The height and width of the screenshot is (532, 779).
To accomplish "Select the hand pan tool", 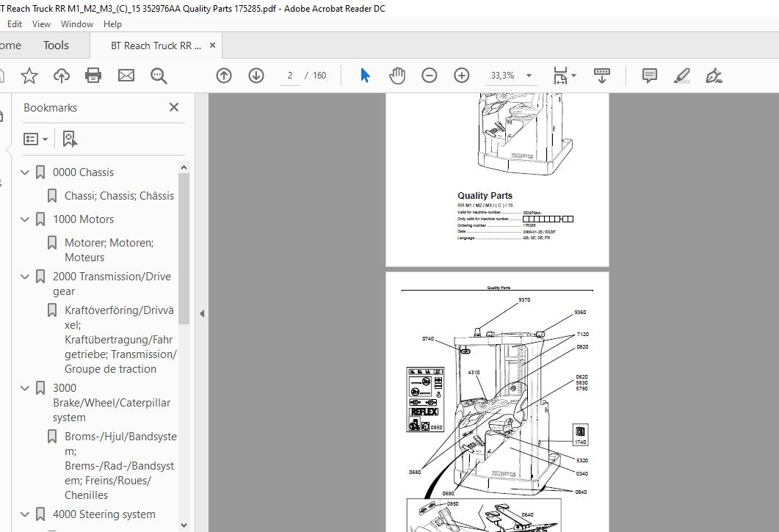I will [397, 76].
